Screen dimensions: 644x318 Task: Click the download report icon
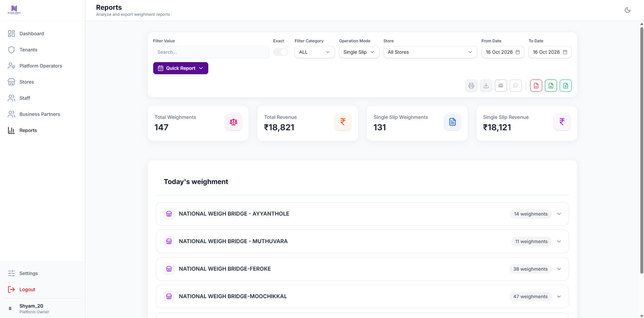click(x=486, y=86)
